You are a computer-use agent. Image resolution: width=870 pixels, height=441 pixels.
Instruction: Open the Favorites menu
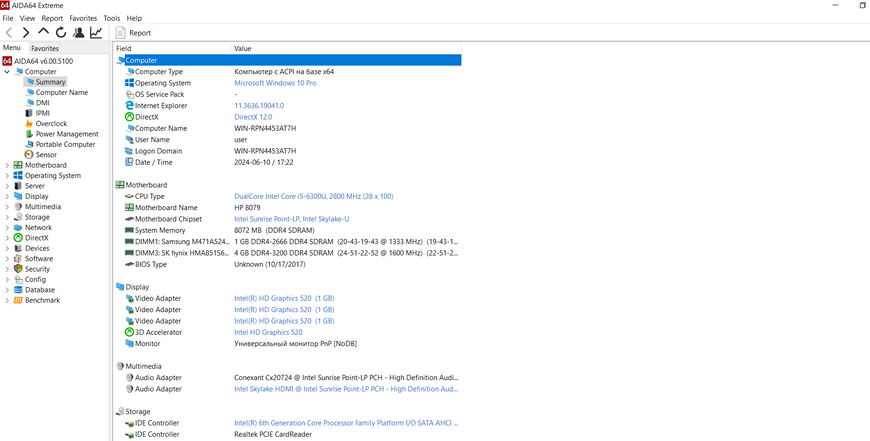[83, 18]
